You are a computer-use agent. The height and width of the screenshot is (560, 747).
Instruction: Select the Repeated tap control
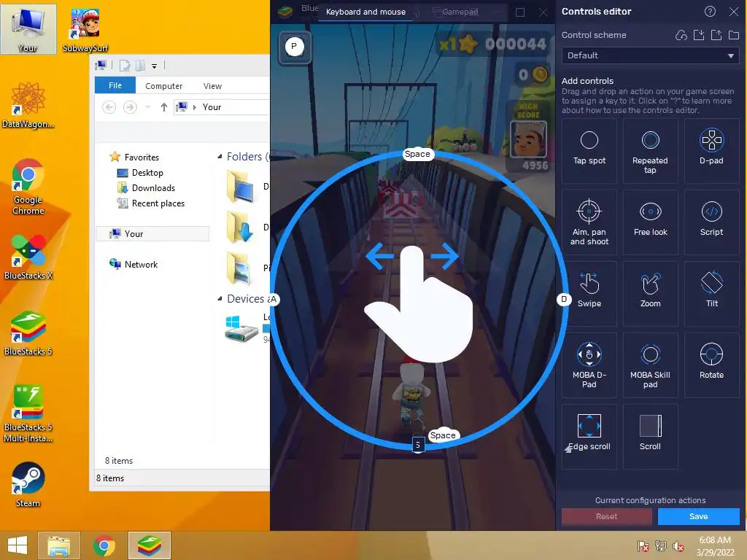[650, 150]
